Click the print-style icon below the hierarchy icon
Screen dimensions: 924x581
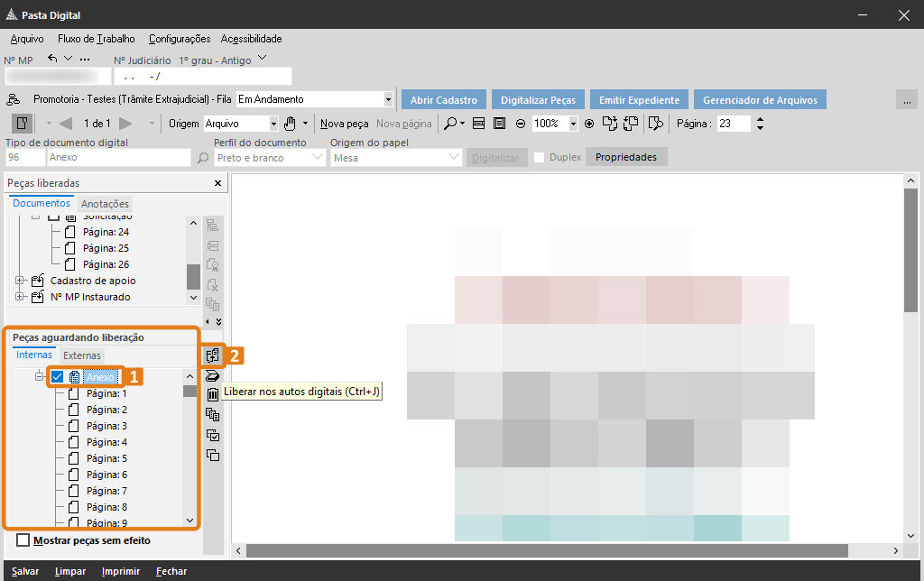click(x=213, y=245)
